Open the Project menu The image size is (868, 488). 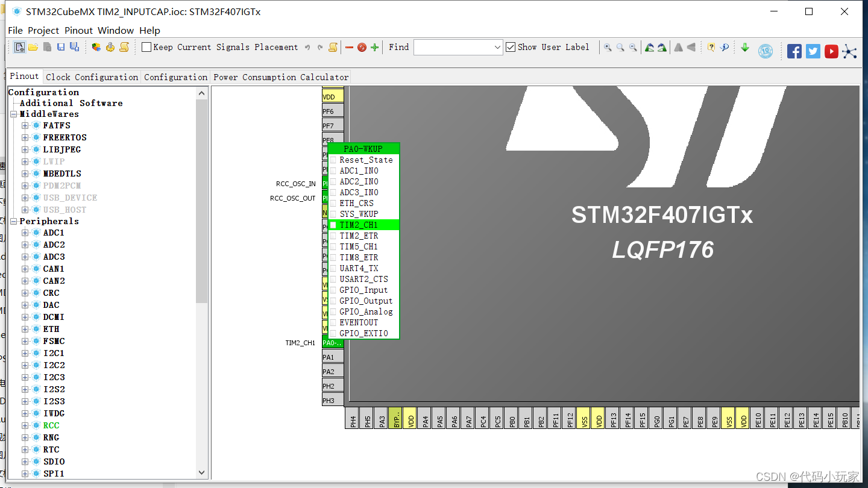pos(43,30)
